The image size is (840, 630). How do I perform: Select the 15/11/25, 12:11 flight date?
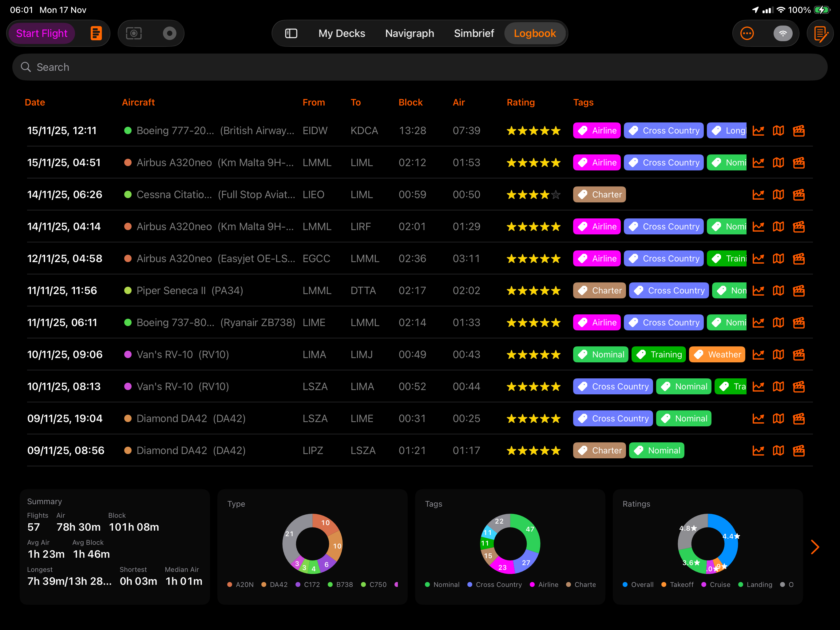click(62, 131)
